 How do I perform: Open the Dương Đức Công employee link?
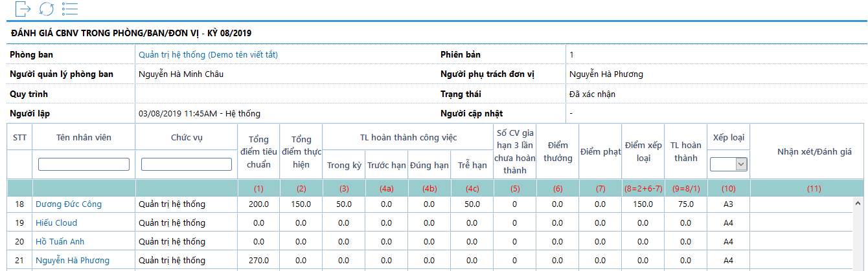(x=69, y=204)
